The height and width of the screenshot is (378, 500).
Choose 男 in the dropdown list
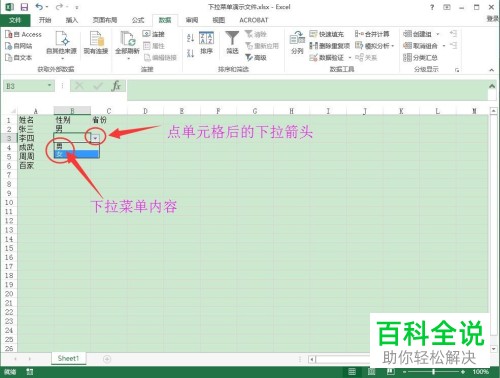pos(77,146)
